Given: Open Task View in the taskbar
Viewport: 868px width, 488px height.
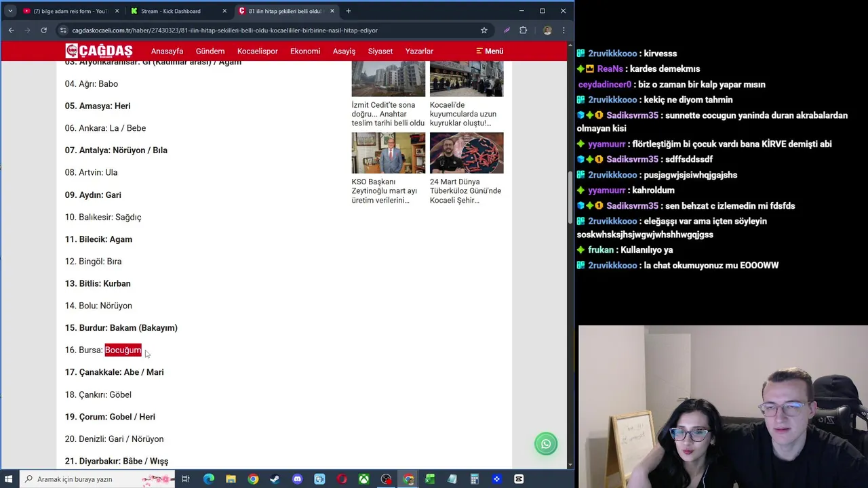Looking at the screenshot, I should click(x=185, y=479).
